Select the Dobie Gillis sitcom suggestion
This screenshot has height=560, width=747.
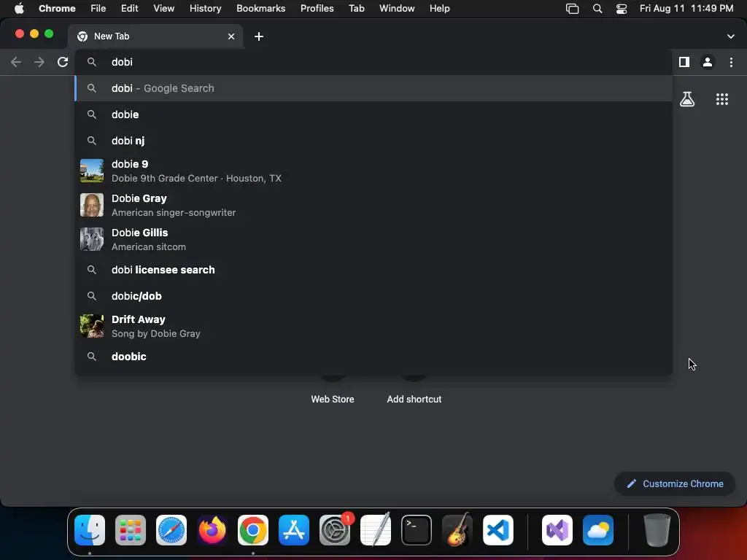tap(373, 239)
